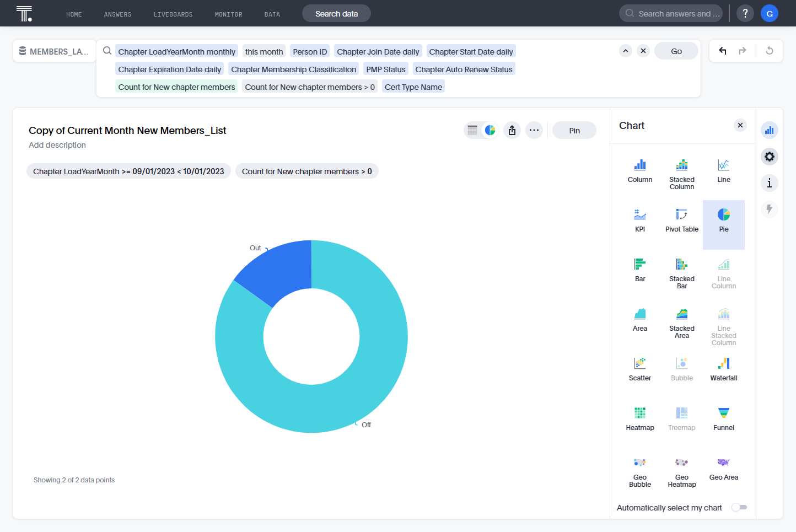
Task: Switch to chart view with pie icon
Action: coord(490,130)
